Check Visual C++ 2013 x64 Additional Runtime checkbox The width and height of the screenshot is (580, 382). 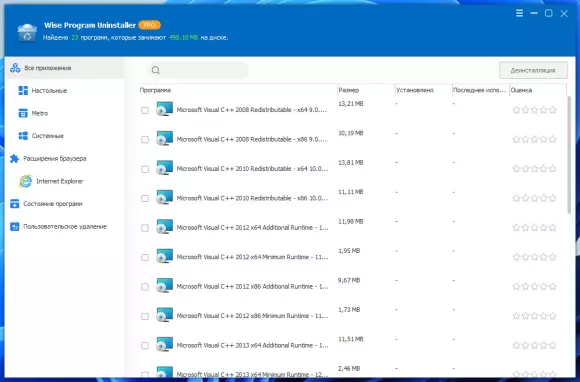(x=145, y=345)
